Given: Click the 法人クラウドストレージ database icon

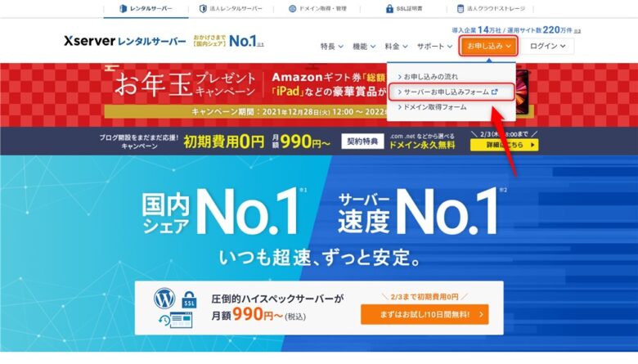Looking at the screenshot, I should tap(461, 8).
